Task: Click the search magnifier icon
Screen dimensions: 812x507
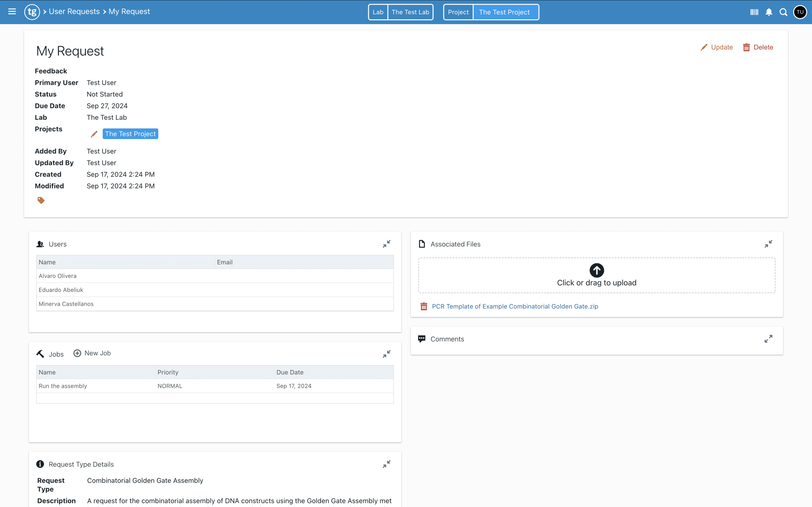Action: tap(783, 12)
